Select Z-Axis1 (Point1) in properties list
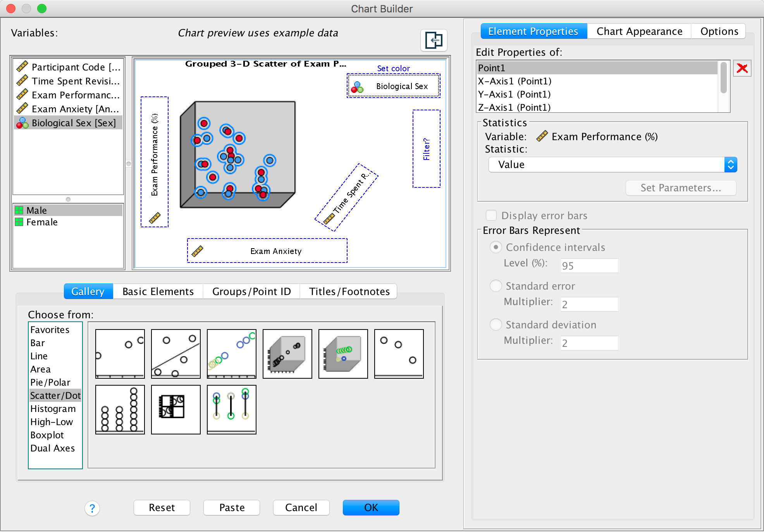 click(514, 107)
